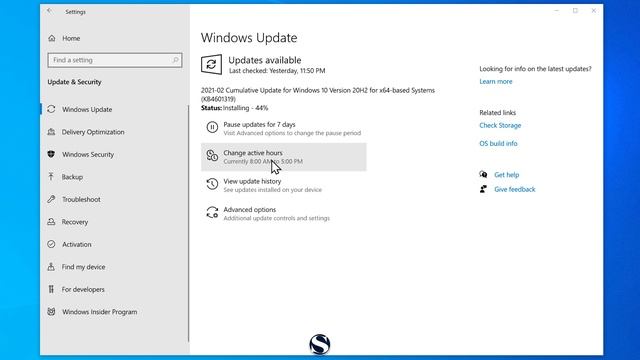
Task: Click the Windows Update sync icon in sidebar
Action: tap(51, 109)
